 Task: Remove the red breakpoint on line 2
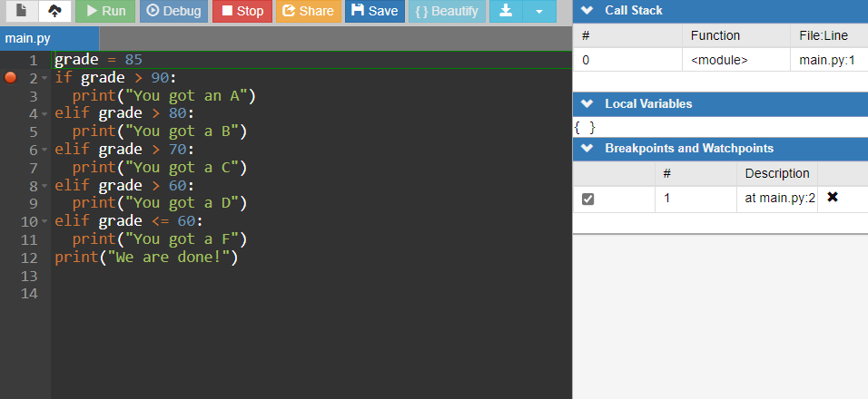[11, 78]
